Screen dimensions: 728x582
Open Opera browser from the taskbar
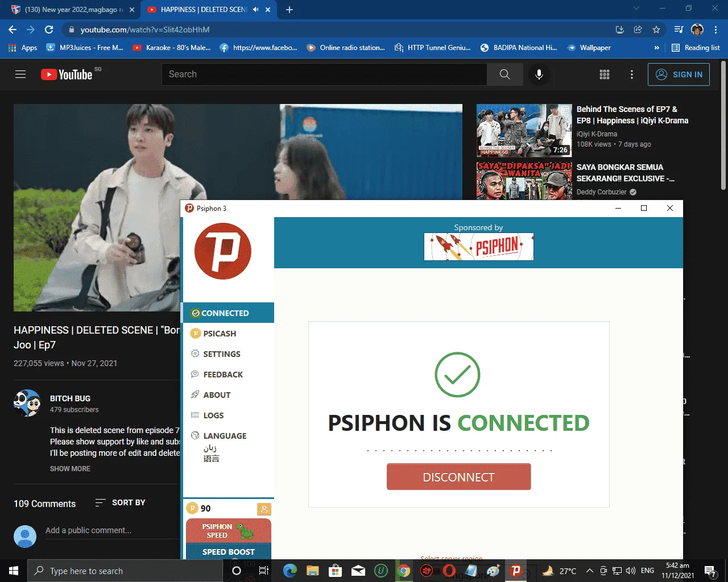click(449, 571)
